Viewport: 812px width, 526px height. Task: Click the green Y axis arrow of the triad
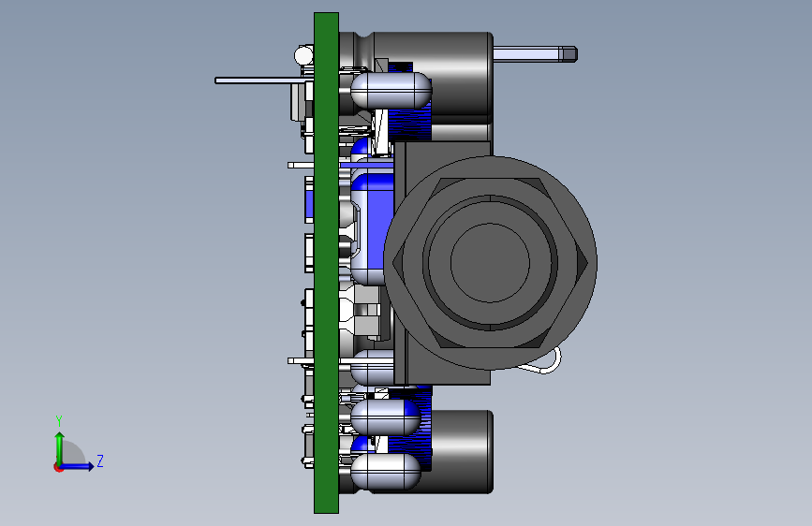(60, 448)
